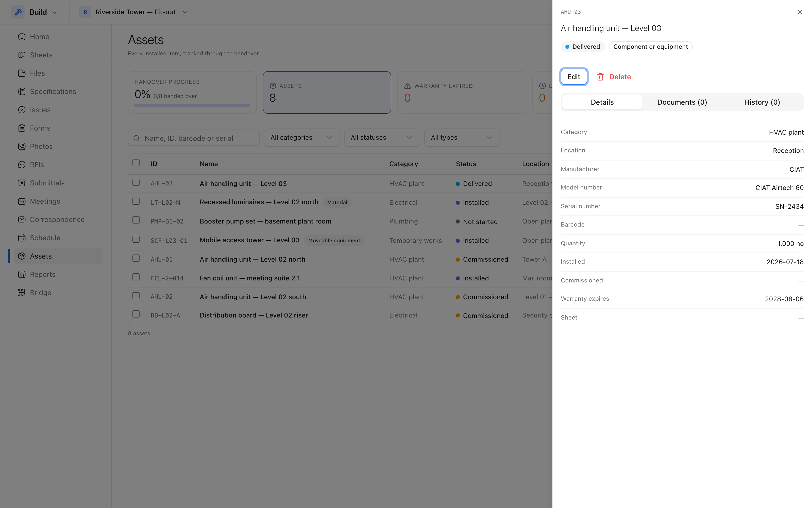812x508 pixels.
Task: Open the Home icon in sidebar
Action: click(22, 37)
